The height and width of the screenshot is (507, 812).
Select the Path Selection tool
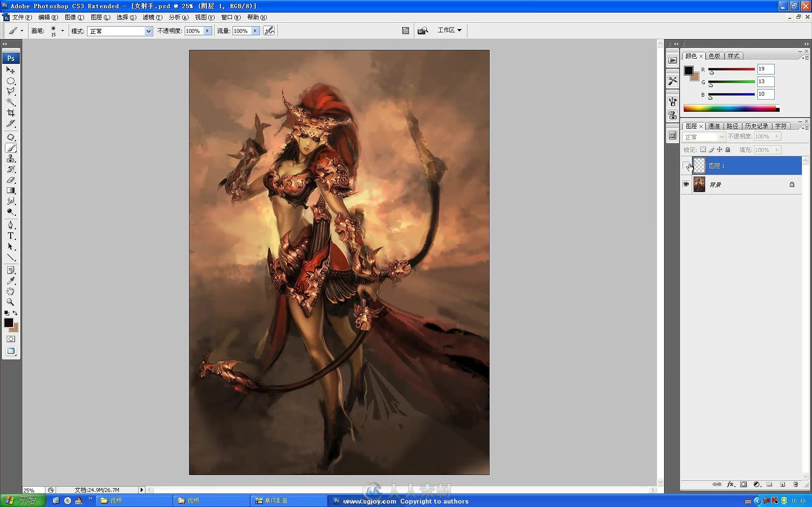[10, 246]
